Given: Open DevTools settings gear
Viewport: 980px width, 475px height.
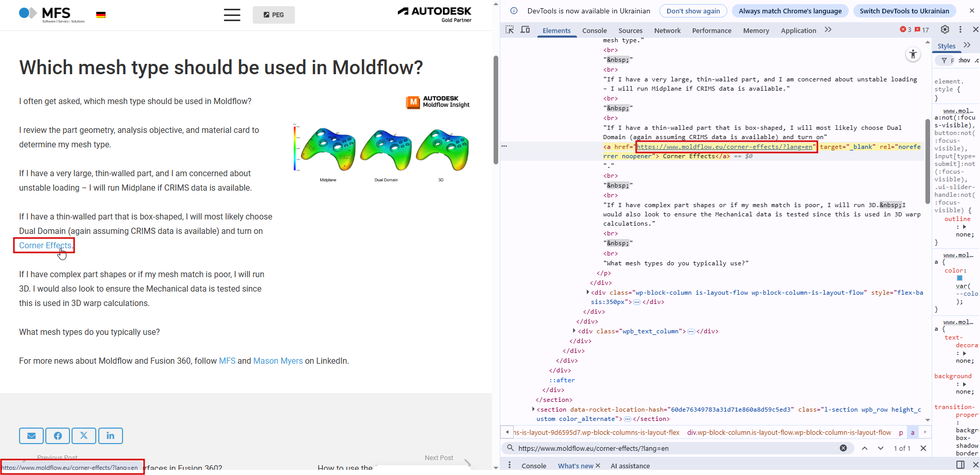Looking at the screenshot, I should click(x=945, y=30).
